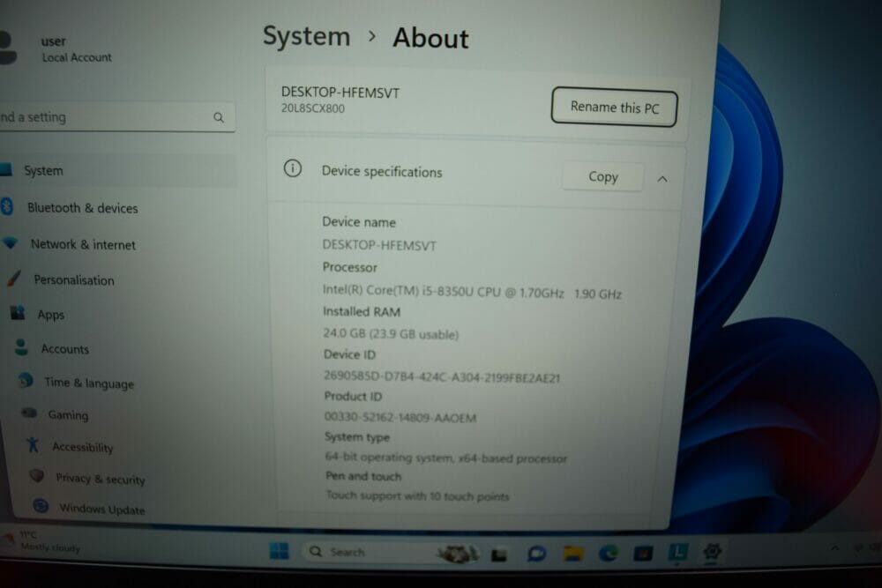Open Bluetooth & devices via its icon
The height and width of the screenshot is (588, 882).
tap(7, 206)
